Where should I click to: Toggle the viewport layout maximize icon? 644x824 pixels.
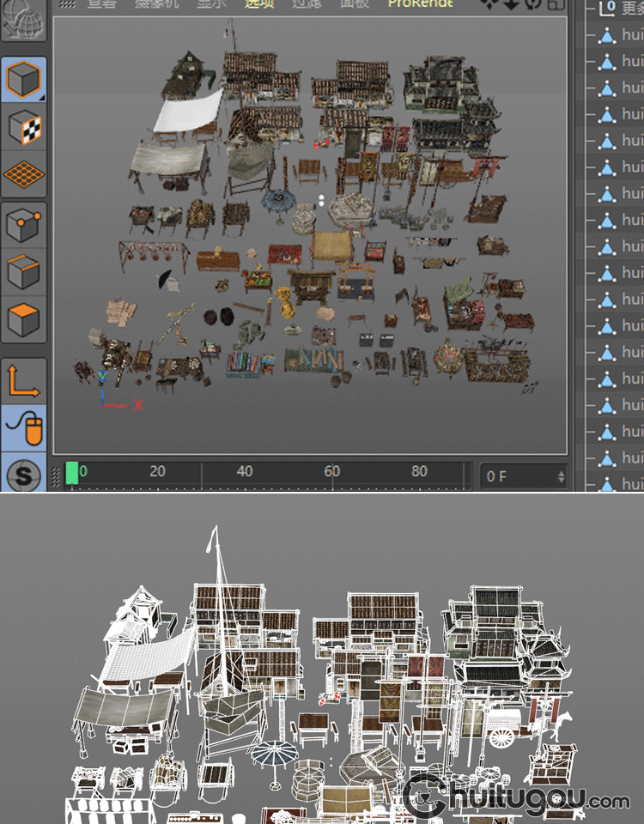(x=555, y=4)
